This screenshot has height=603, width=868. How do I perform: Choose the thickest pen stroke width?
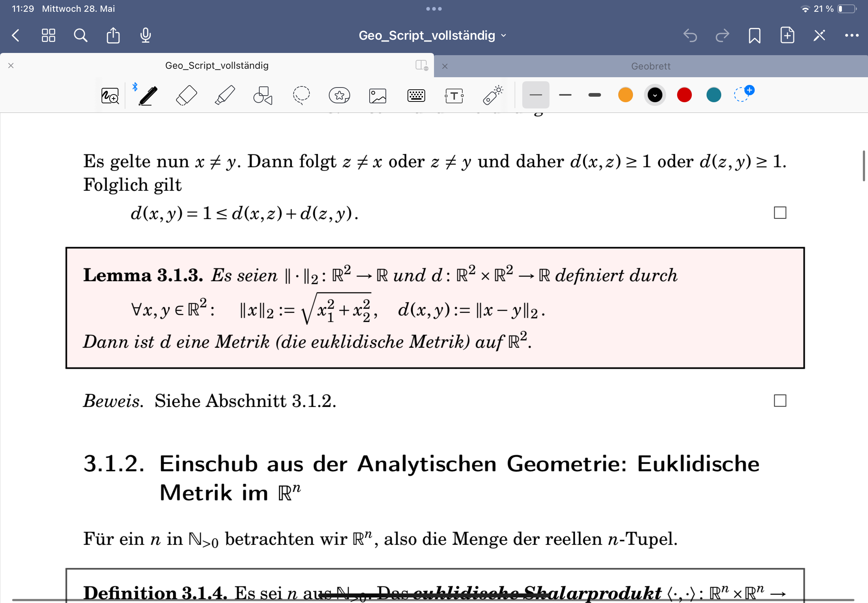pos(594,95)
